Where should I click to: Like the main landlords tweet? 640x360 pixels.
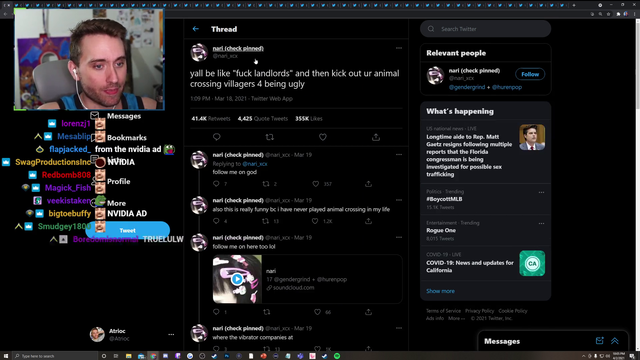pos(323,137)
